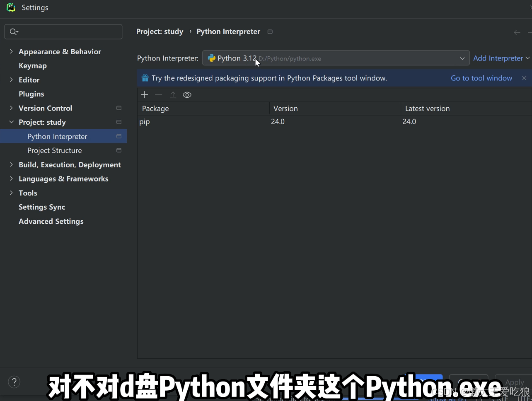Open the Add Interpreter dropdown

coord(501,58)
